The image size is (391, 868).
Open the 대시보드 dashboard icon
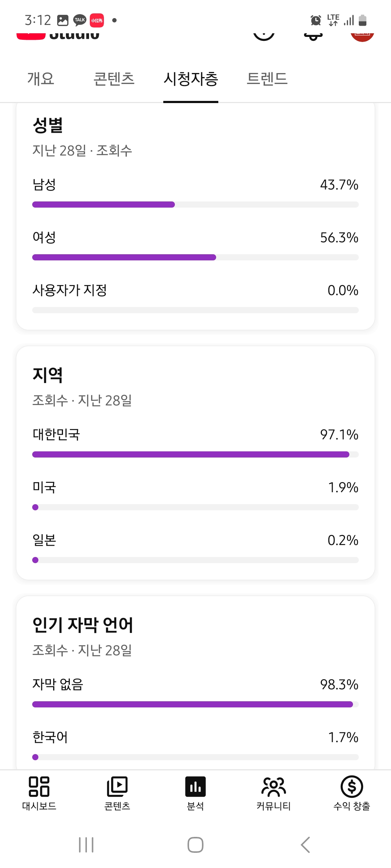pos(39,787)
